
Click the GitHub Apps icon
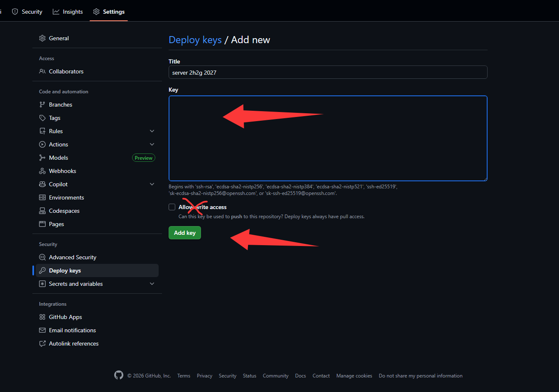tap(42, 317)
